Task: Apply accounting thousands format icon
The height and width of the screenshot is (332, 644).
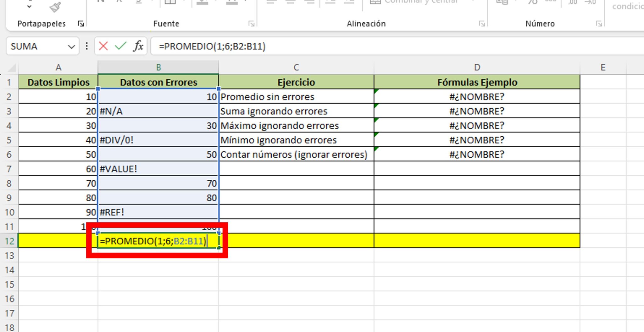Action: (551, 3)
